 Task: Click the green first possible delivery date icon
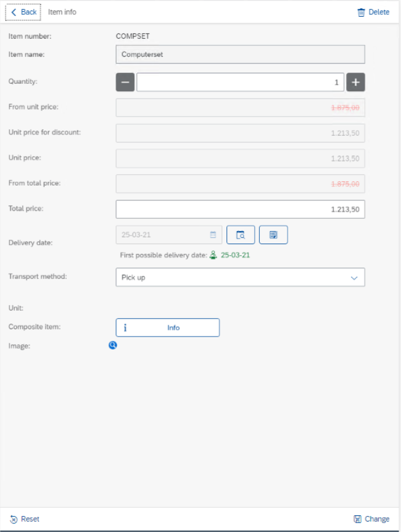pyautogui.click(x=213, y=255)
